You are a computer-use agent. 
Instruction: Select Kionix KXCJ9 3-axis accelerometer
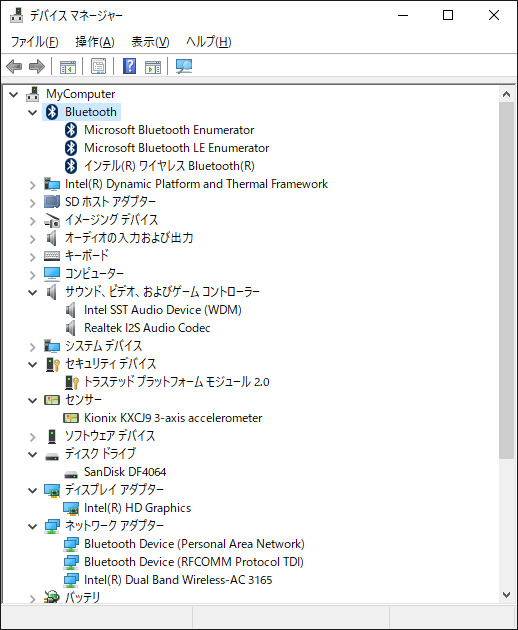click(173, 418)
